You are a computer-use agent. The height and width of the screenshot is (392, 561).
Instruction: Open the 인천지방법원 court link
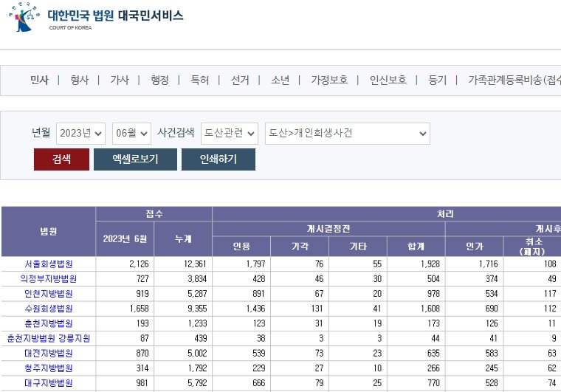point(49,294)
